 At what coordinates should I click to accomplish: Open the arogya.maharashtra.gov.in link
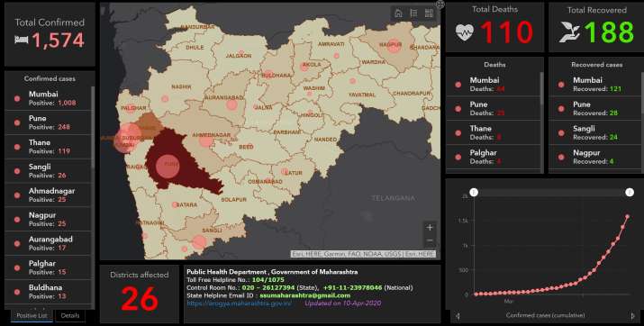(239, 303)
